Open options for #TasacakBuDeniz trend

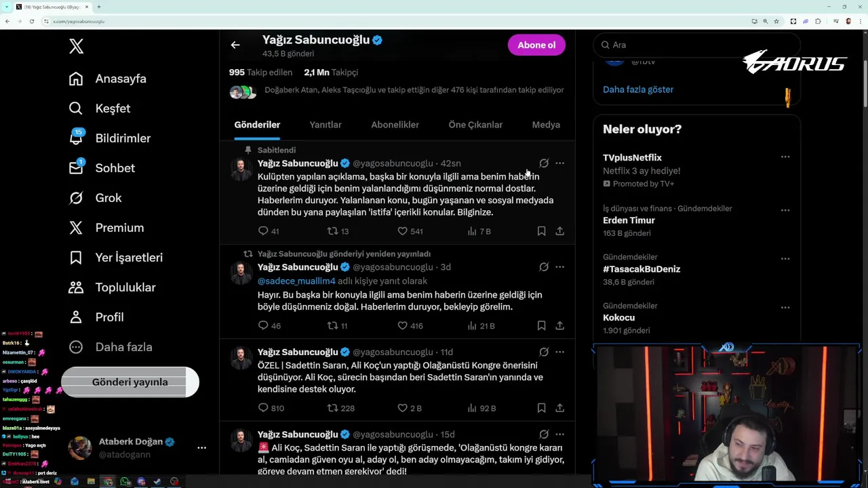(x=785, y=259)
